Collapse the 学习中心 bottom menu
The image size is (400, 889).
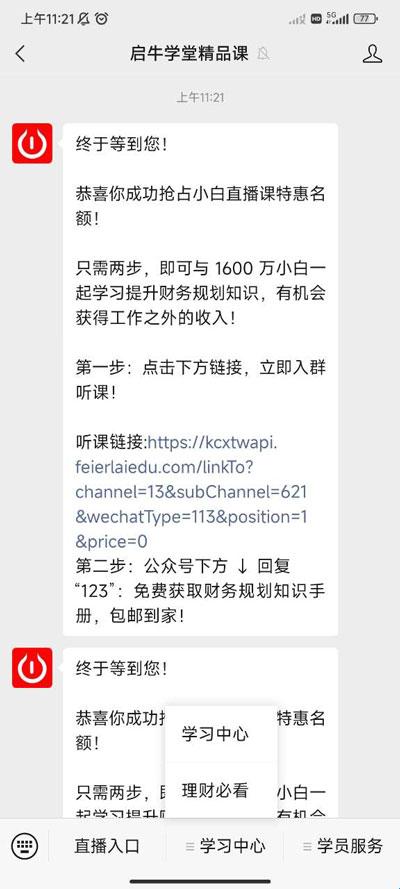[x=225, y=846]
